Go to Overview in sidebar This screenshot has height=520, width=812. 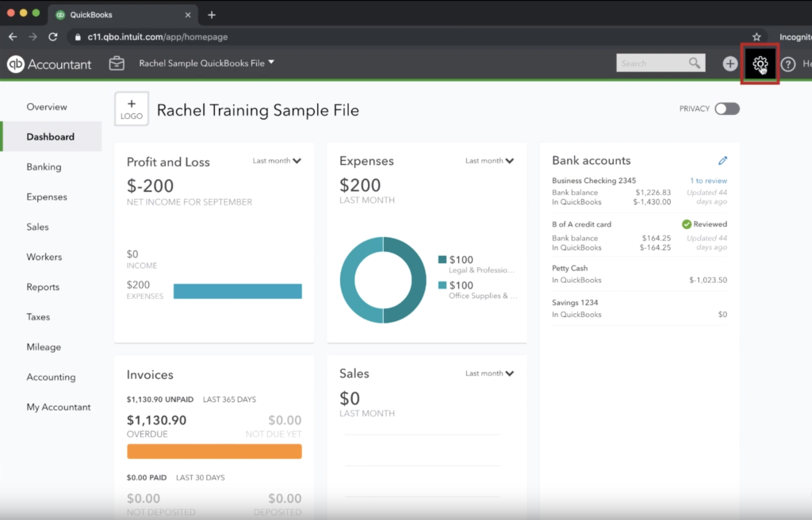point(47,107)
